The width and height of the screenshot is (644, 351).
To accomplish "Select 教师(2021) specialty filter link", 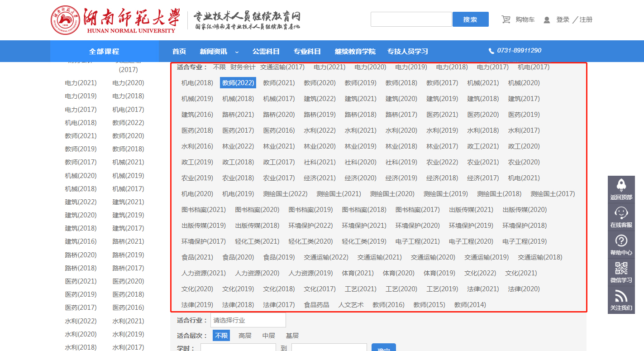I will tap(279, 83).
